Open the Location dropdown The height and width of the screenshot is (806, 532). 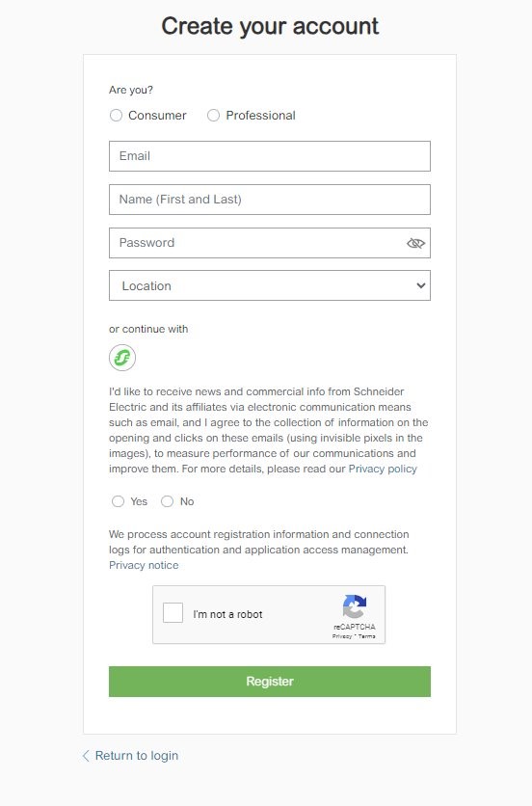click(x=270, y=285)
